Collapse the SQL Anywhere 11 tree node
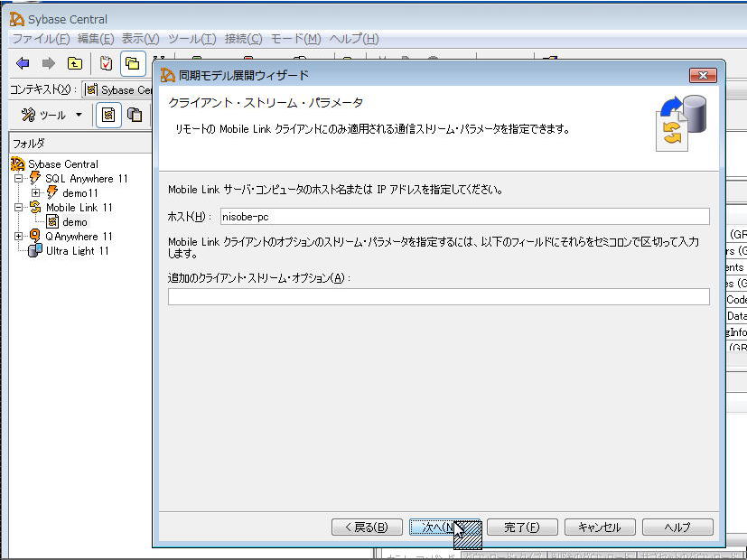 click(x=19, y=179)
